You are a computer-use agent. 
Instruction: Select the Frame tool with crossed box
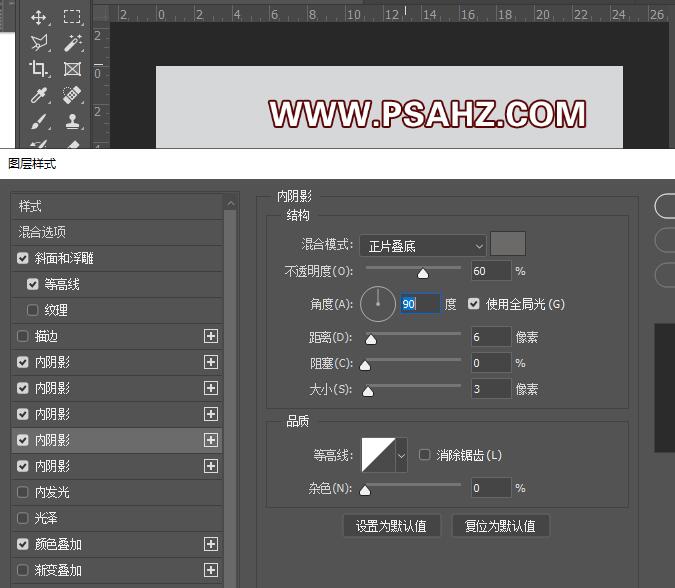[72, 69]
